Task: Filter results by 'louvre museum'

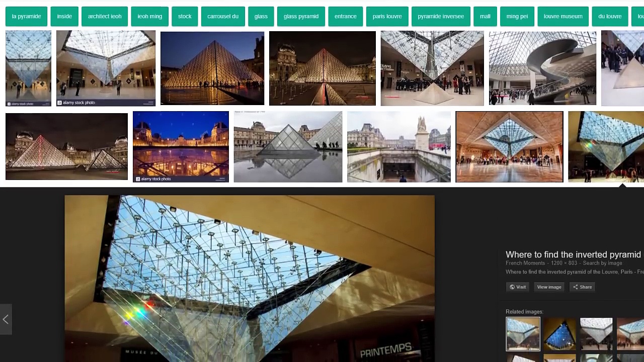Action: (x=562, y=17)
